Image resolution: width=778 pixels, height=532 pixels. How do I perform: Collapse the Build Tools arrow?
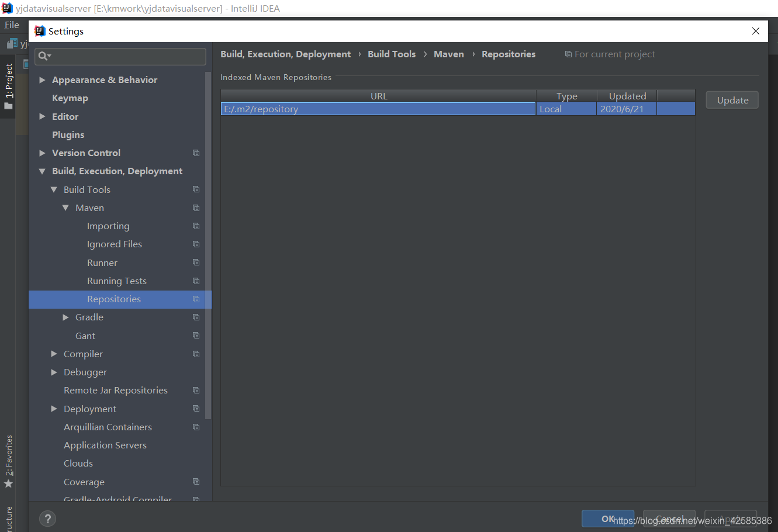54,189
